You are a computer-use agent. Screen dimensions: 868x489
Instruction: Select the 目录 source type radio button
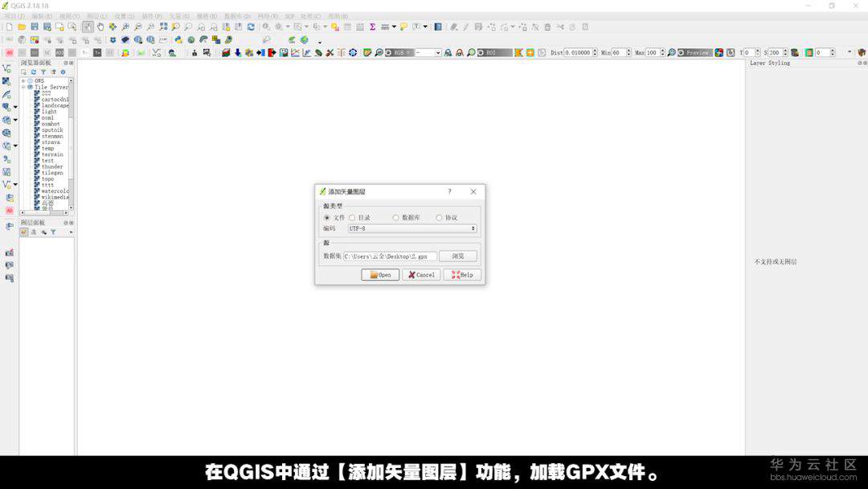[352, 218]
